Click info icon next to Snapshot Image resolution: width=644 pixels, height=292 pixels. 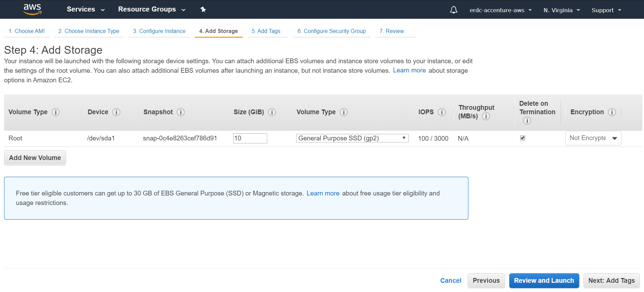(x=181, y=112)
